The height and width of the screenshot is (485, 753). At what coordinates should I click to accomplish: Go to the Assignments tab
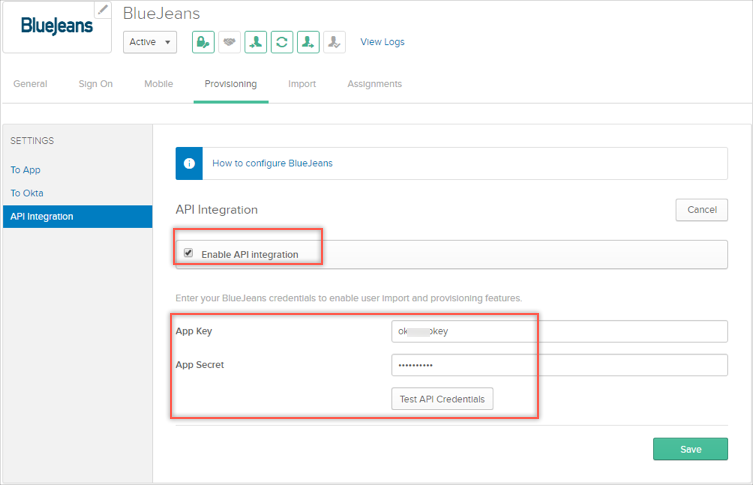[x=374, y=84]
